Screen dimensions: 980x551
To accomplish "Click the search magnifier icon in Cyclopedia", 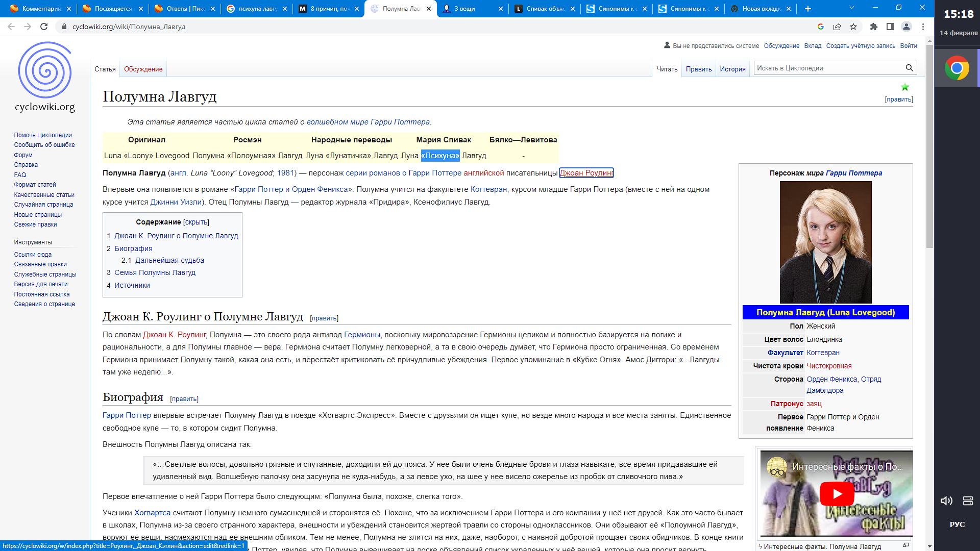I will coord(909,68).
